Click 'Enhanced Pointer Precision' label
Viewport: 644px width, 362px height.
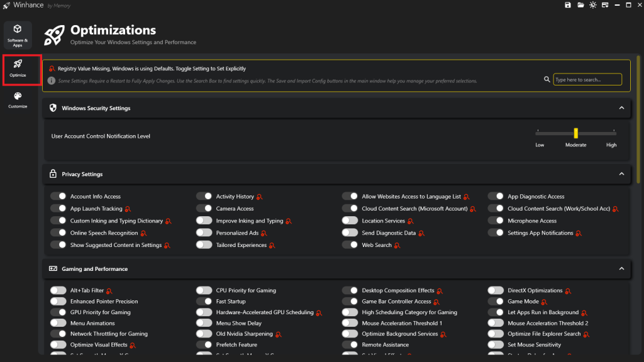104,301
